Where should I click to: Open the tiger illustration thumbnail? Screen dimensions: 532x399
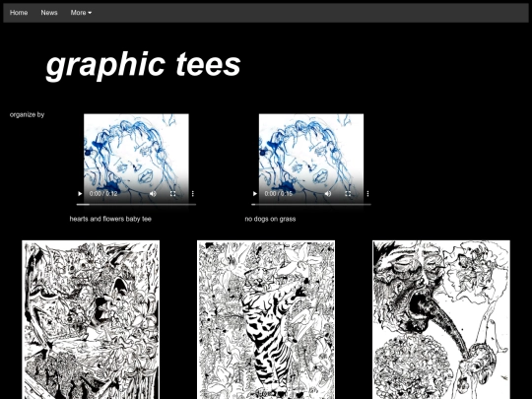tap(266, 319)
